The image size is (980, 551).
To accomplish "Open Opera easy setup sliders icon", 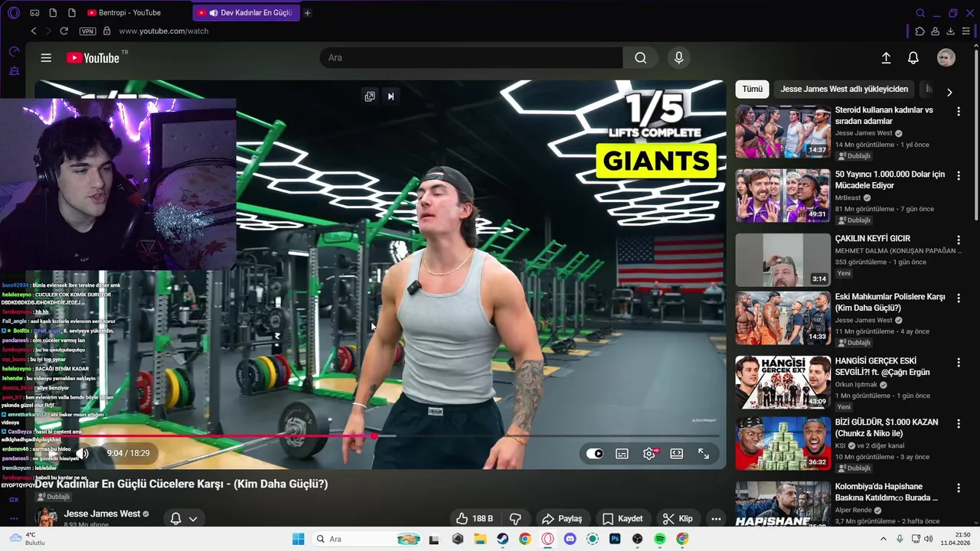I will [965, 31].
